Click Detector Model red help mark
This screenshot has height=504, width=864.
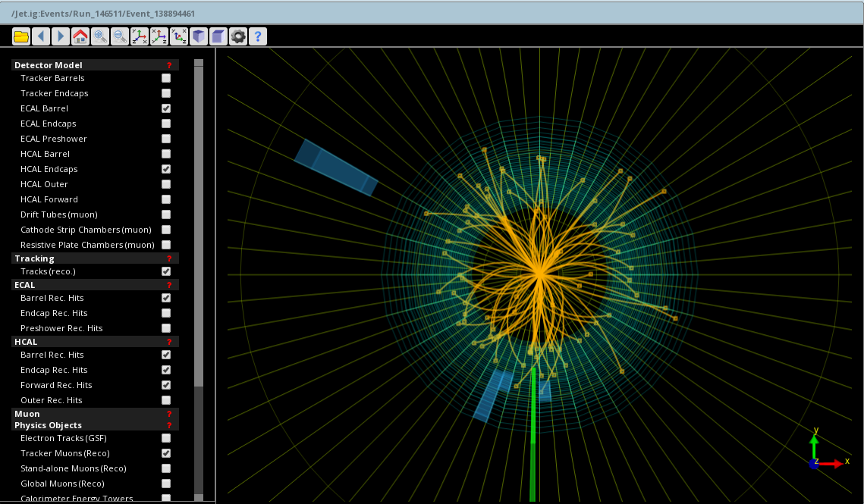pos(169,65)
